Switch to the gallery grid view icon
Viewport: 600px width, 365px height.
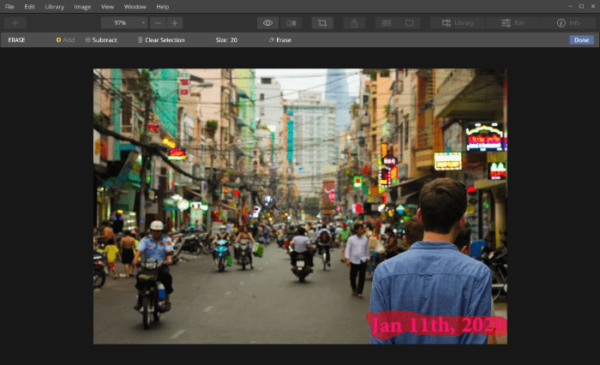[x=386, y=23]
